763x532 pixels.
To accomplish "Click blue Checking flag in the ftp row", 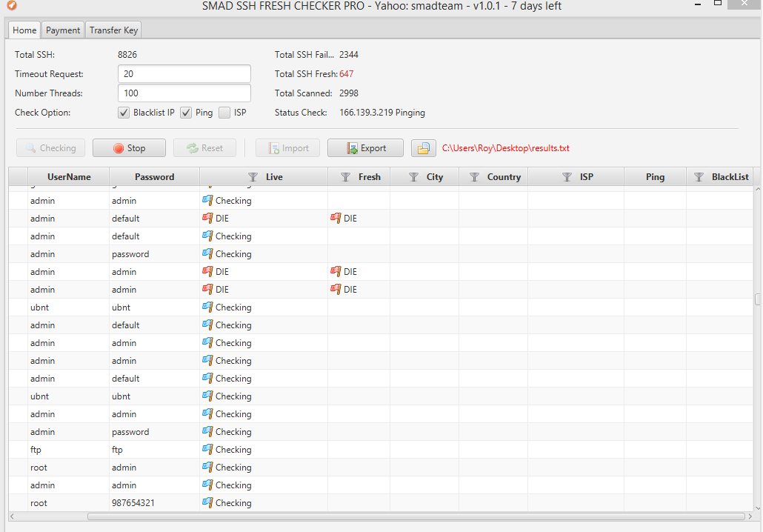I will [x=207, y=449].
